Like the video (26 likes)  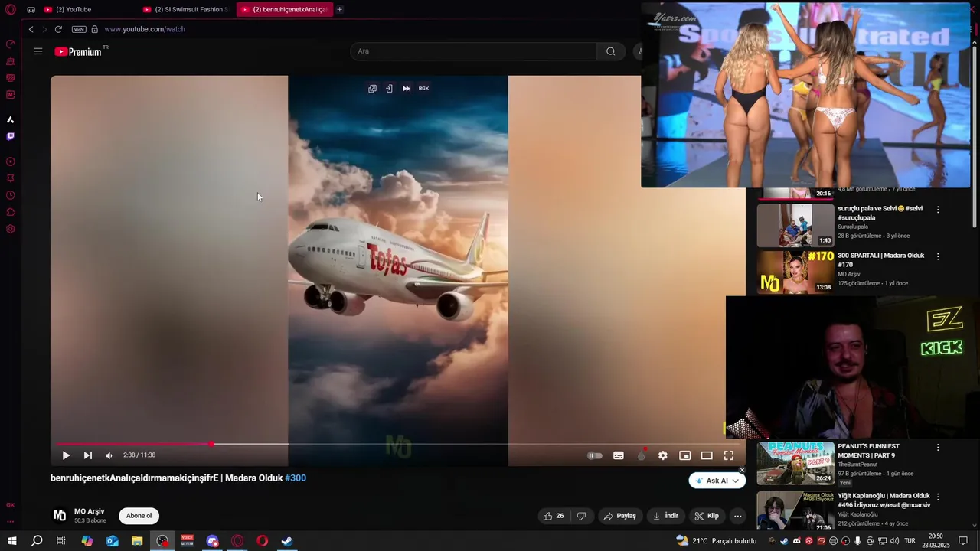coord(554,516)
